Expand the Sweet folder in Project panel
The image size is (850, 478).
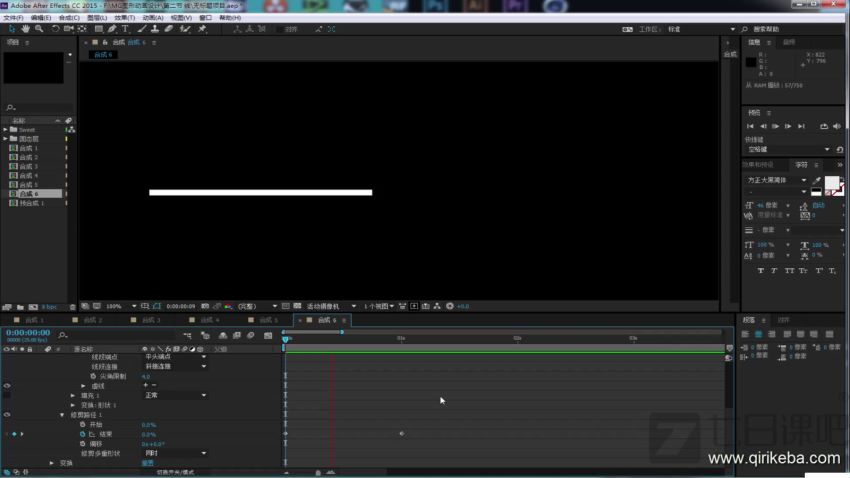pos(5,130)
